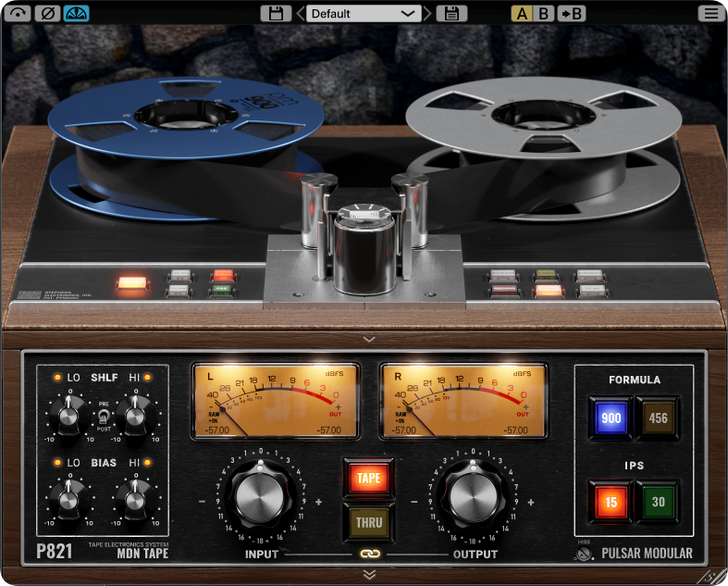Click the blue tape reel
The width and height of the screenshot is (728, 586).
tap(186, 118)
